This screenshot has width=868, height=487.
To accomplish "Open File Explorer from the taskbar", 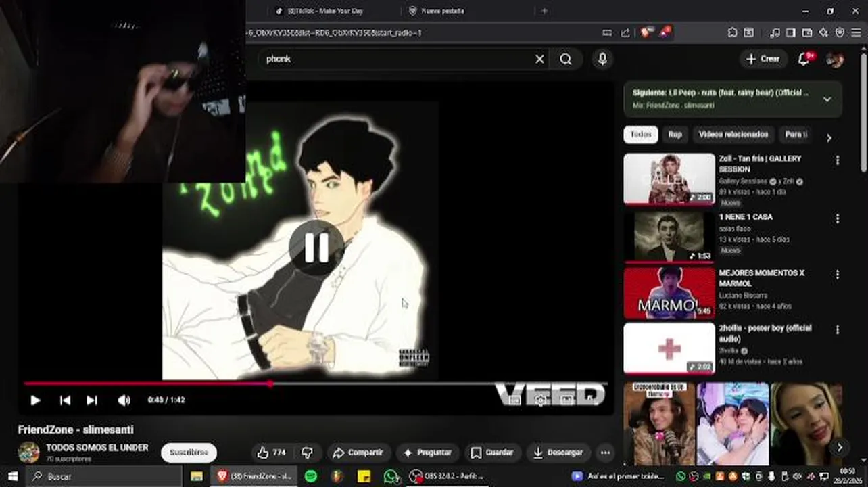I will [x=197, y=476].
